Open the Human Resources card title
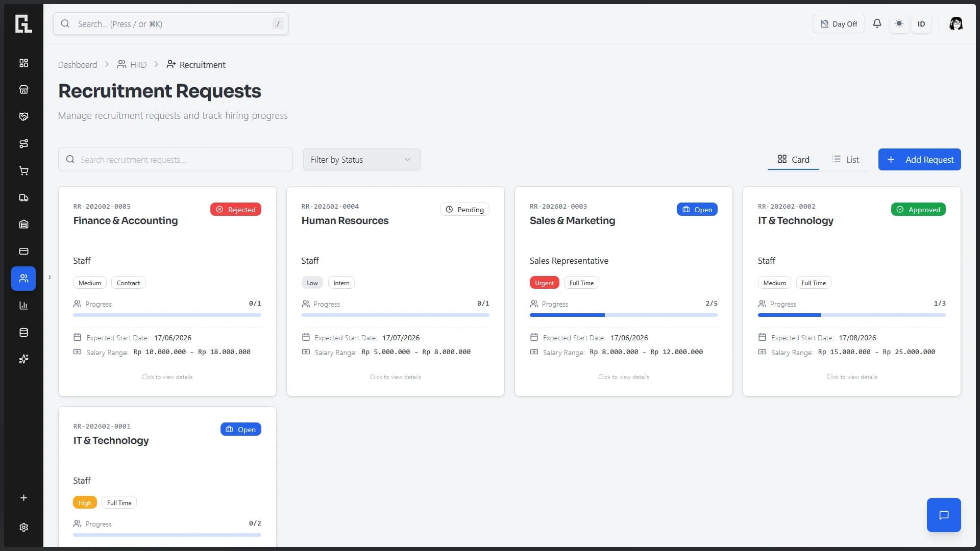This screenshot has width=980, height=551. [345, 221]
